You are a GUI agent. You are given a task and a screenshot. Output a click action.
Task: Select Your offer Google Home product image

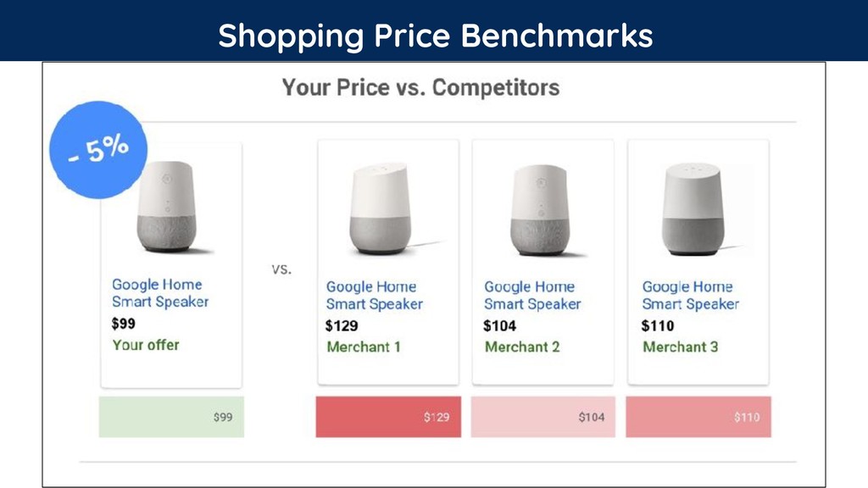pyautogui.click(x=167, y=207)
